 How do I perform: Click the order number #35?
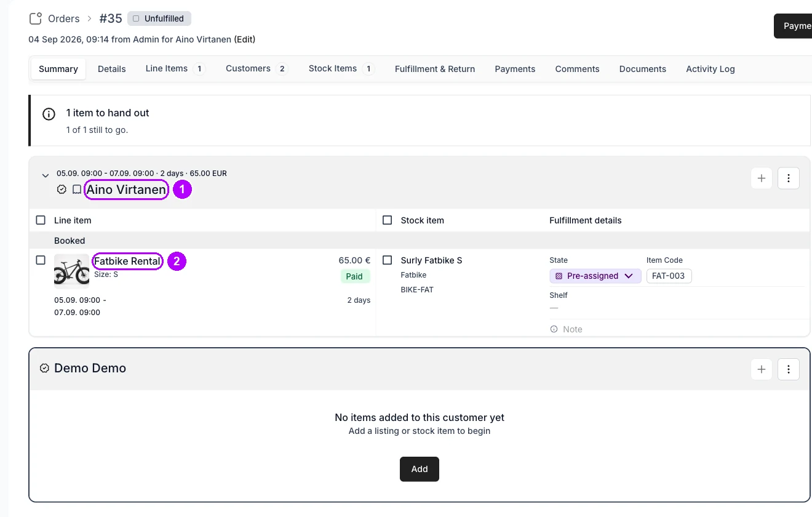[111, 18]
